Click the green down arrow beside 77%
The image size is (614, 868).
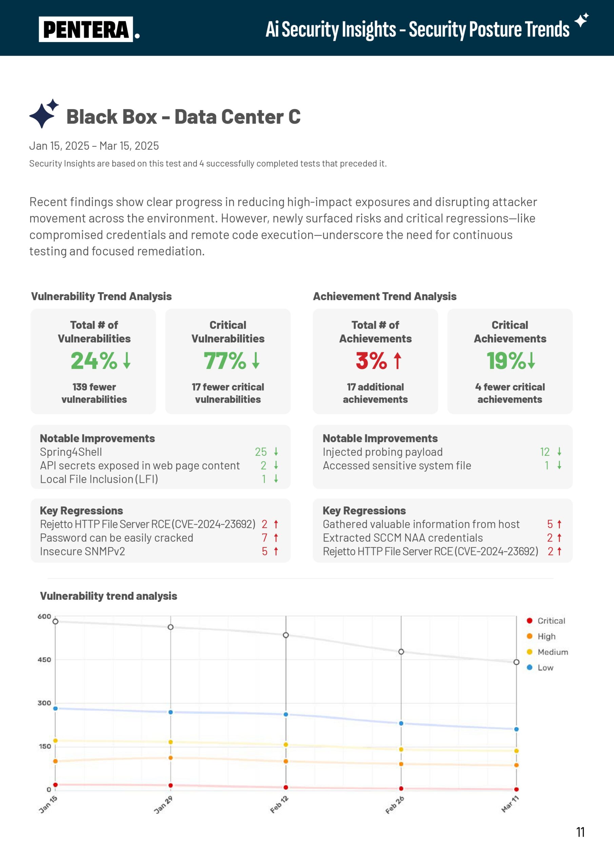point(256,360)
